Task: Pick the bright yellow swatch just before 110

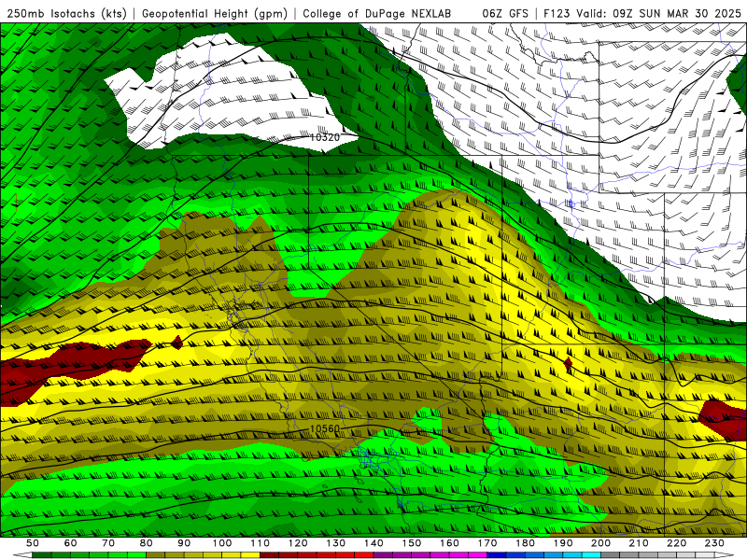Action: click(x=250, y=555)
